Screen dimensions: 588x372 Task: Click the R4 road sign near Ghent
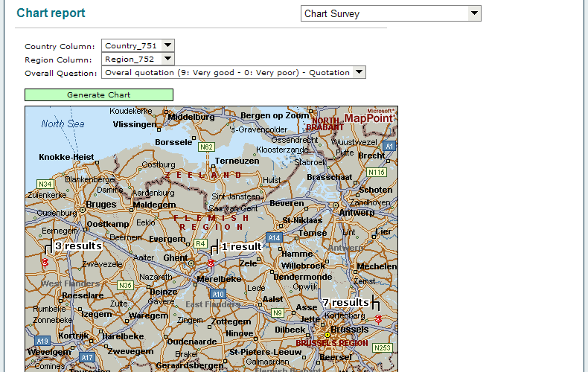[201, 244]
